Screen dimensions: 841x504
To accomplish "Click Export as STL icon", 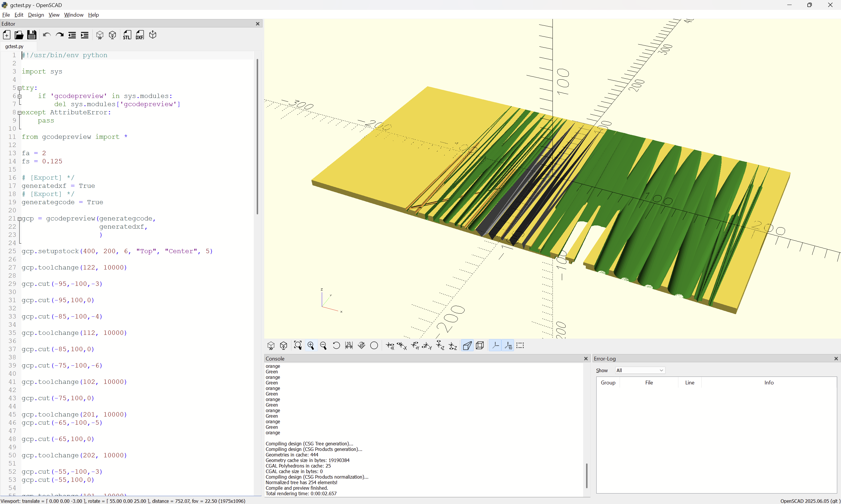I will click(127, 35).
